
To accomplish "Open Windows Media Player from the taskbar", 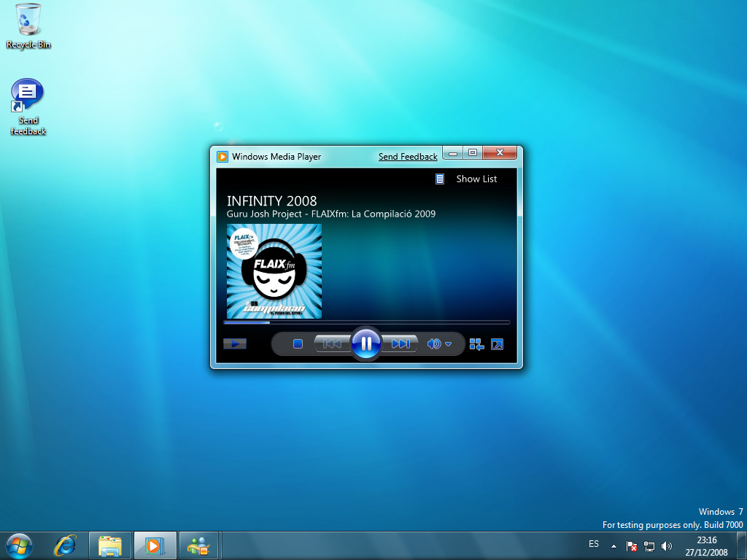I will coord(154,545).
